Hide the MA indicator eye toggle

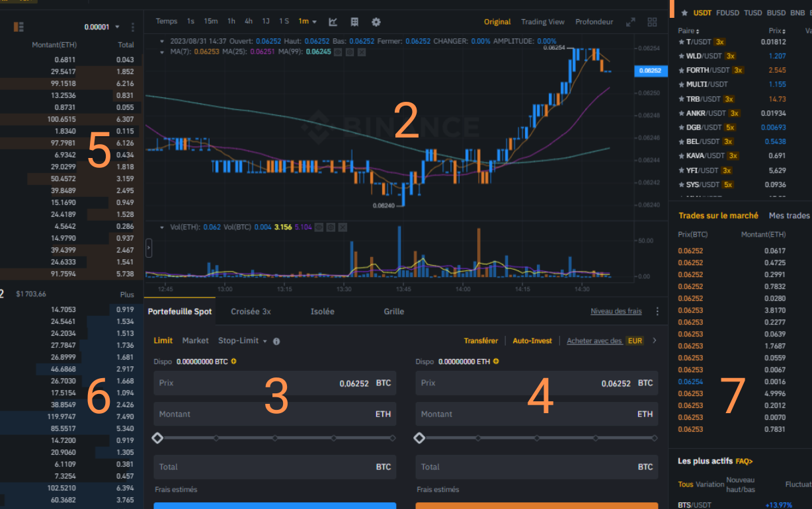tap(338, 52)
